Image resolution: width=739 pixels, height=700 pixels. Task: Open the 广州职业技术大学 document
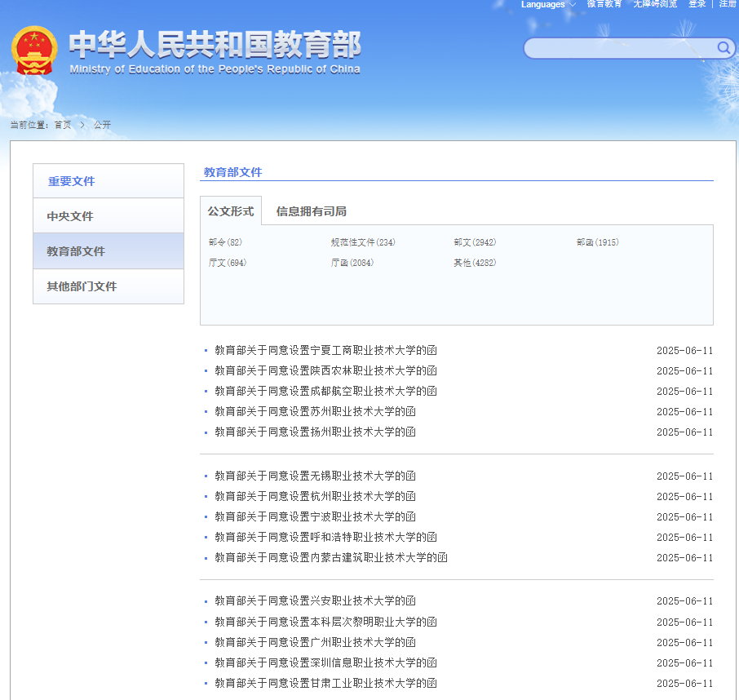tap(316, 643)
